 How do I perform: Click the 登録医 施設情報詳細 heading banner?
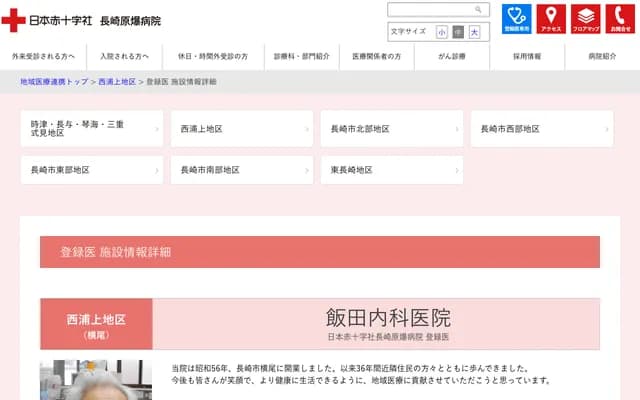tap(320, 252)
